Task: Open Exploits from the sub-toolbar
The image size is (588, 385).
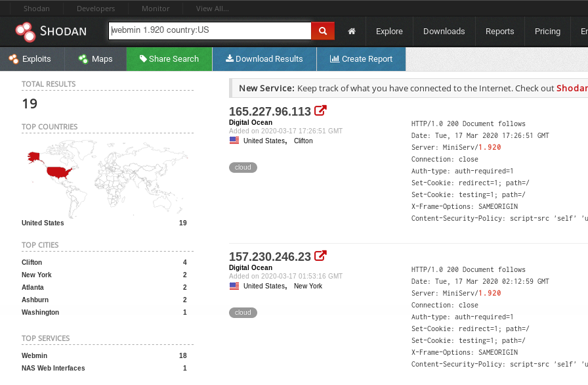Action: pos(30,59)
